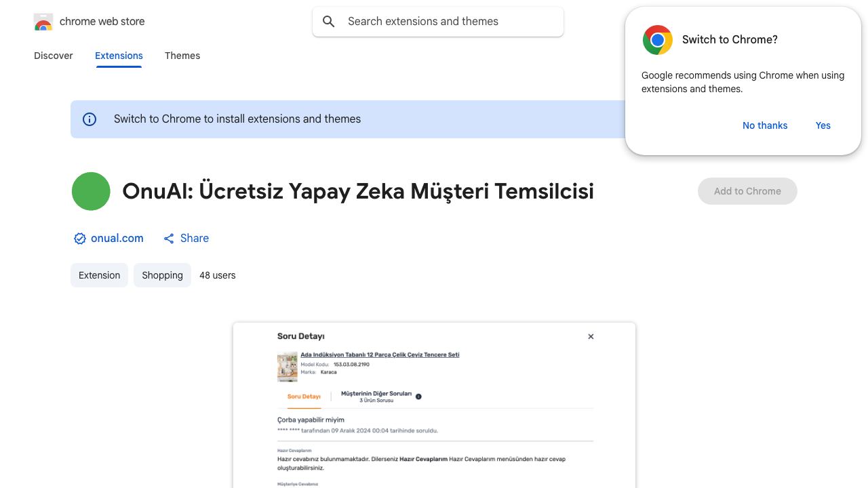Click the extension screenshot preview image
Viewport: 868px width, 488px height.
click(434, 405)
